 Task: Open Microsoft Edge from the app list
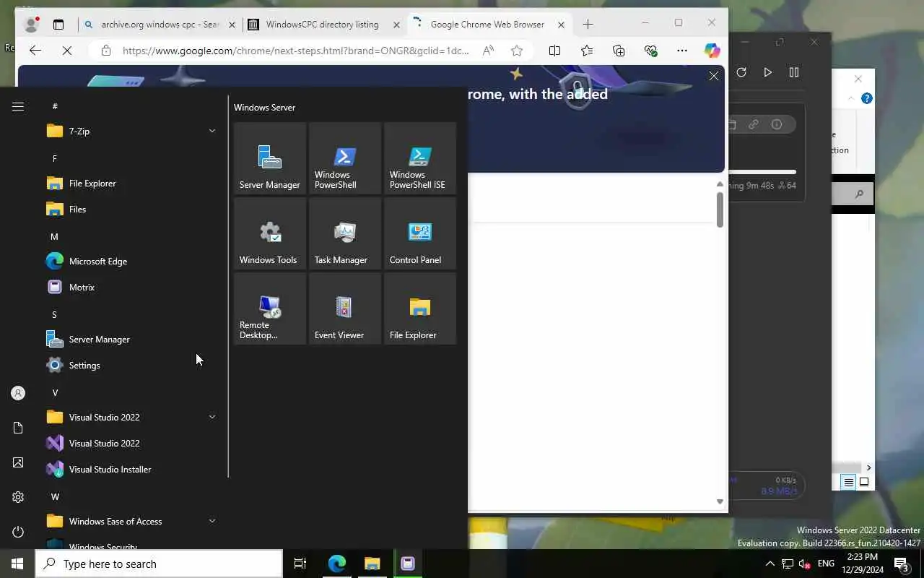coord(131,262)
